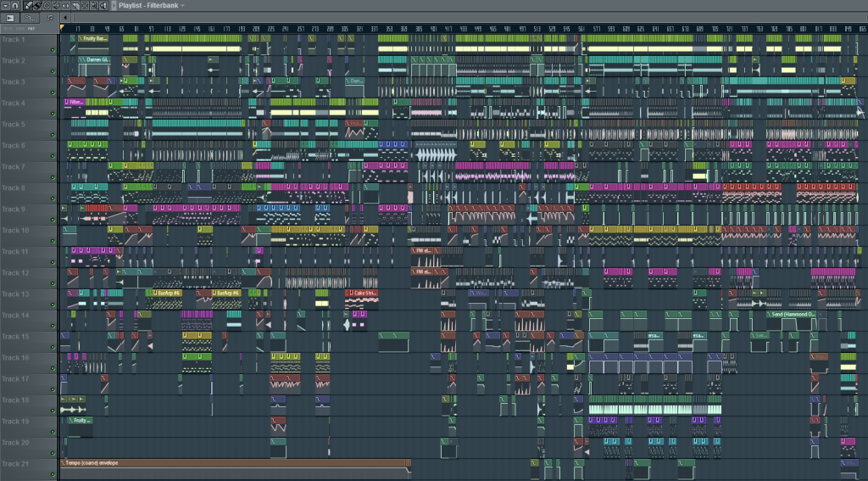Screen dimensions: 868x481
Task: Select the Track 12 header label
Action: click(15, 273)
